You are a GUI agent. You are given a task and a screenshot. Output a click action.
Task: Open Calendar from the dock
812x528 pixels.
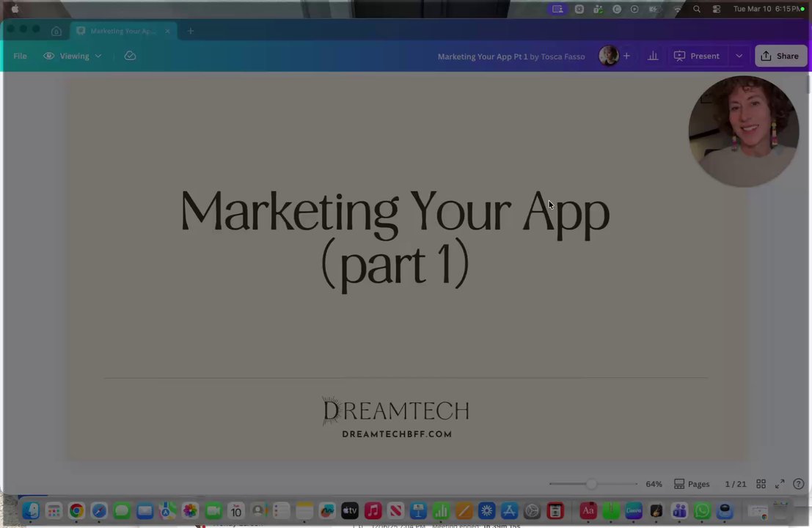(x=235, y=511)
